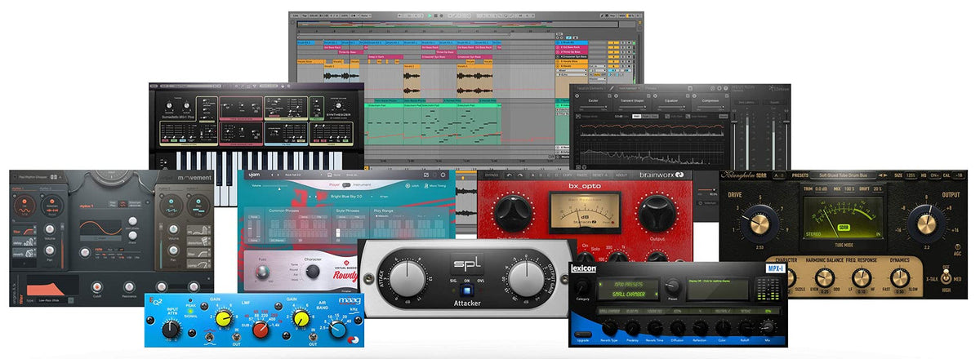Click the Bypass button in bx_opto
This screenshot has width=980, height=359.
pyautogui.click(x=491, y=175)
